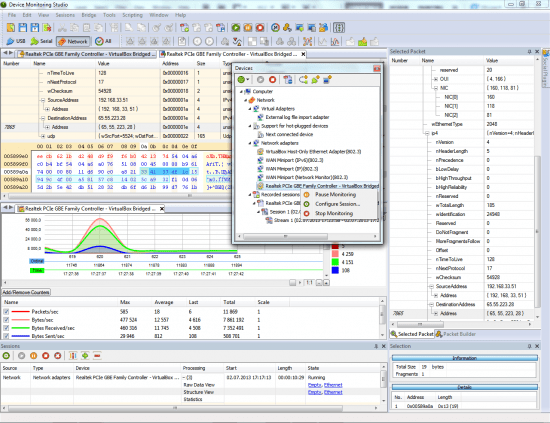Collapse the Virtual Adapters tree node

[250, 109]
